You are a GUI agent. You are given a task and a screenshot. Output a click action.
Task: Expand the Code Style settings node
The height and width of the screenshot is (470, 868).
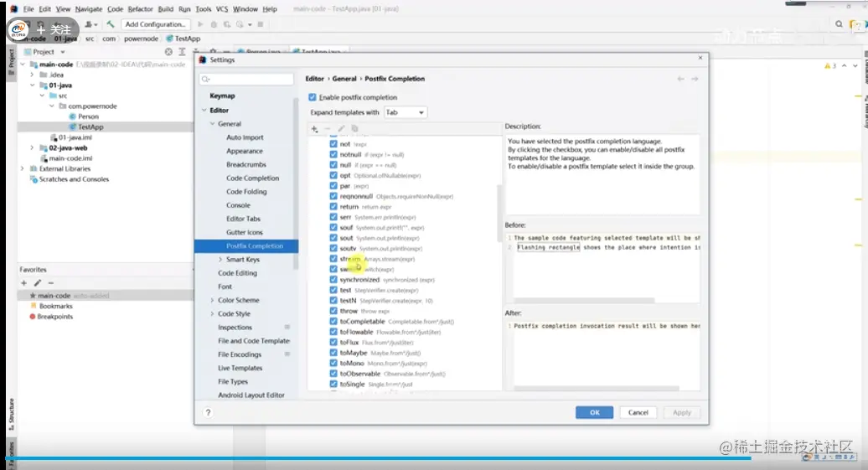(x=212, y=314)
